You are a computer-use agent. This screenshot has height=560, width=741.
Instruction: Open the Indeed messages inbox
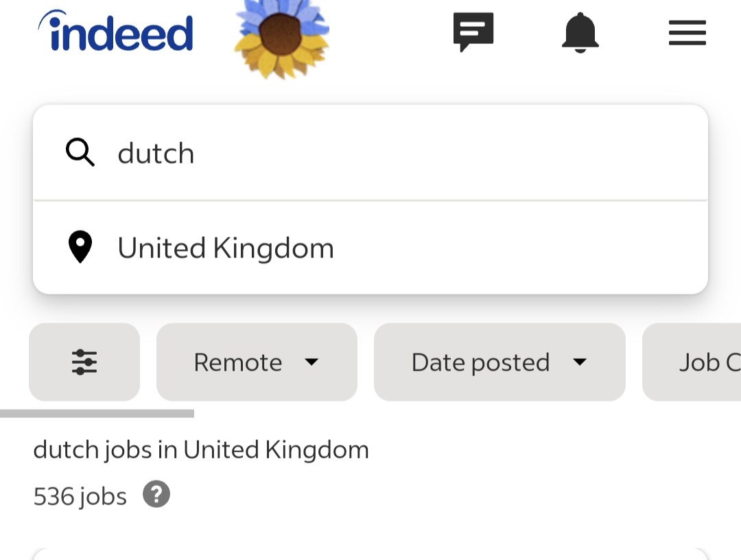pos(473,31)
